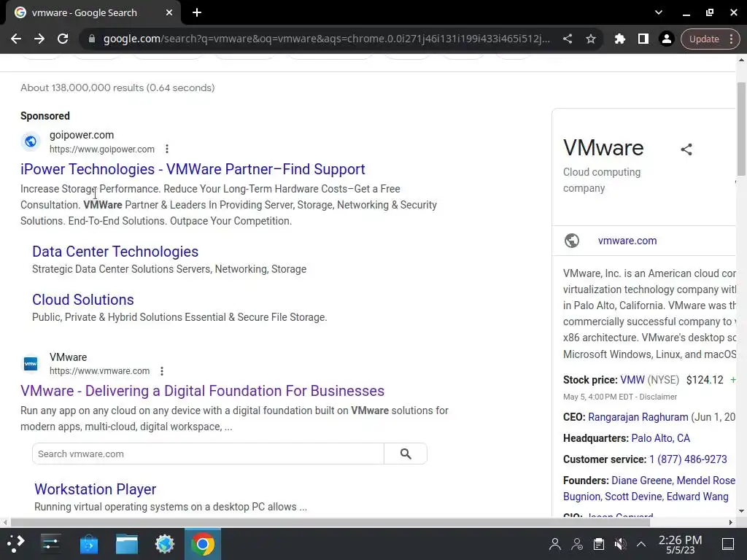Image resolution: width=747 pixels, height=560 pixels.
Task: Open the Edward Wang founder link
Action: [697, 497]
